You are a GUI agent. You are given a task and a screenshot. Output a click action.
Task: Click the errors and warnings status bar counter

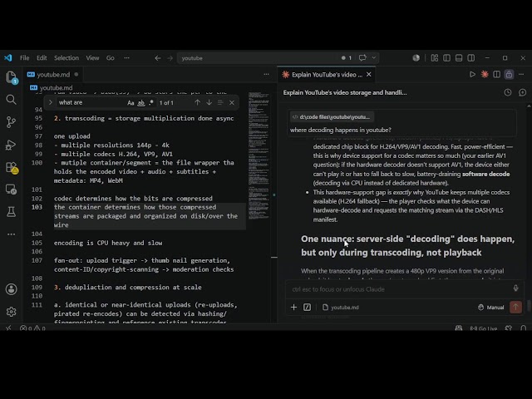click(x=32, y=328)
